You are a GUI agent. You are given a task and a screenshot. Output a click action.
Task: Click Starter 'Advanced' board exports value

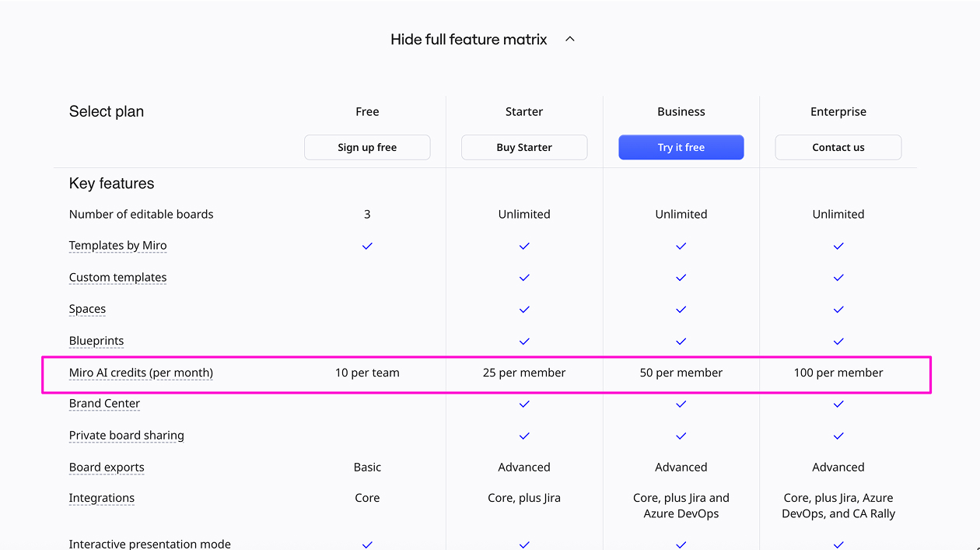[524, 467]
